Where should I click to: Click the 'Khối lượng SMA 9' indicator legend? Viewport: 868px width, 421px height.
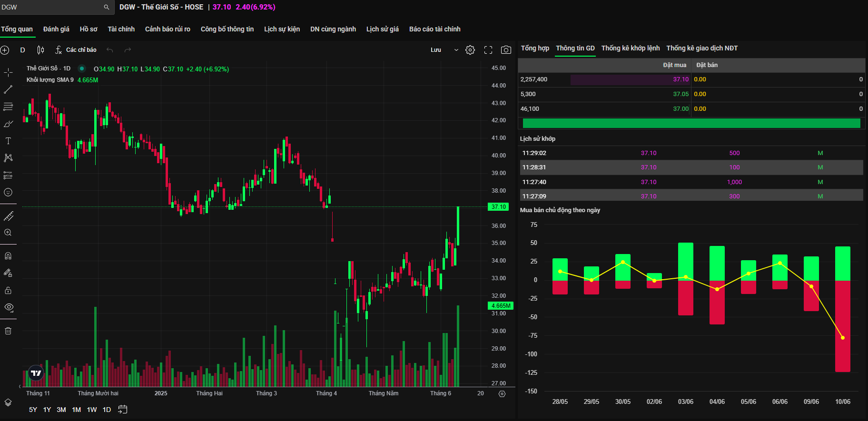tap(50, 80)
